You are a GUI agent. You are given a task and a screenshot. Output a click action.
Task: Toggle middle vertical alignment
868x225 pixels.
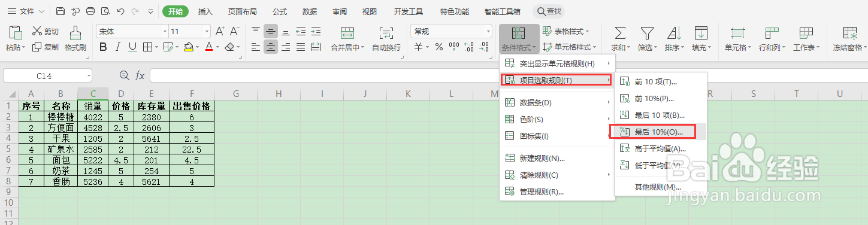[x=271, y=31]
